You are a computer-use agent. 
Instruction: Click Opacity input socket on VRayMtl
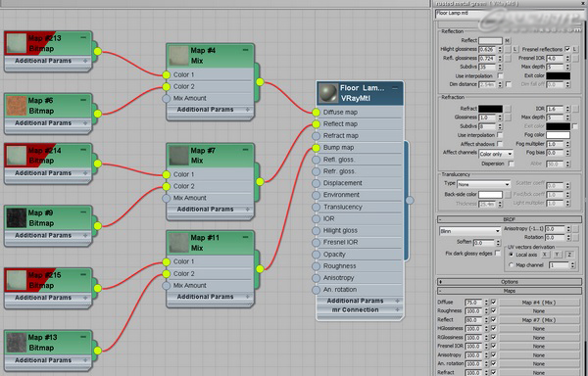tap(317, 255)
